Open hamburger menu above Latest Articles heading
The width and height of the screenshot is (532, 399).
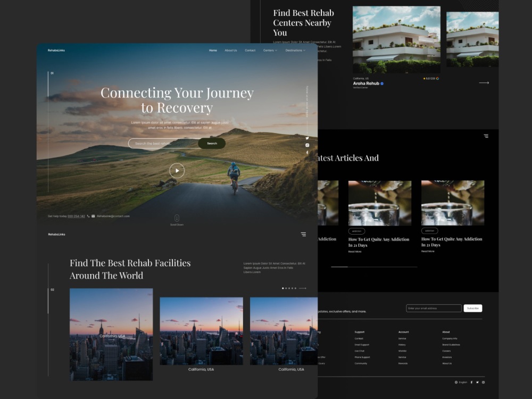tap(486, 136)
